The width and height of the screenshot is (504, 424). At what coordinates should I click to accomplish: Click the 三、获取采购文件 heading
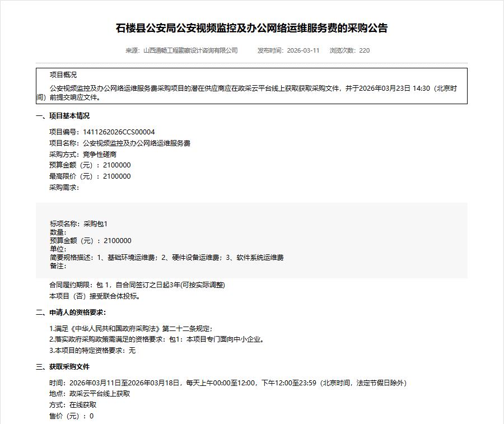click(x=63, y=367)
